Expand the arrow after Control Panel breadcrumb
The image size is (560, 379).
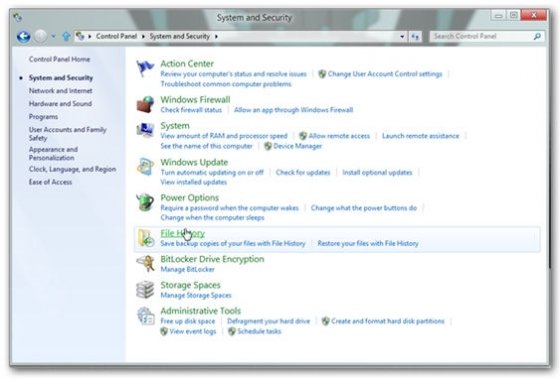(143, 36)
